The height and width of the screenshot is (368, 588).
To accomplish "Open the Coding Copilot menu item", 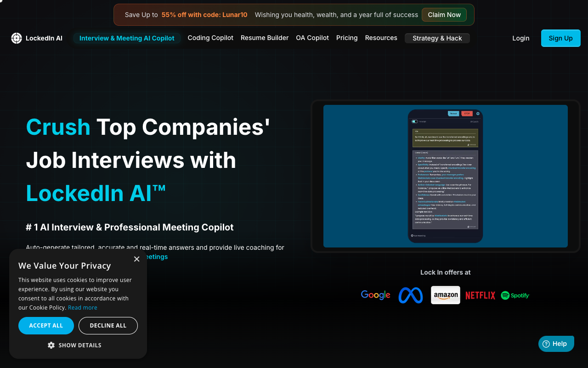I will [x=210, y=38].
